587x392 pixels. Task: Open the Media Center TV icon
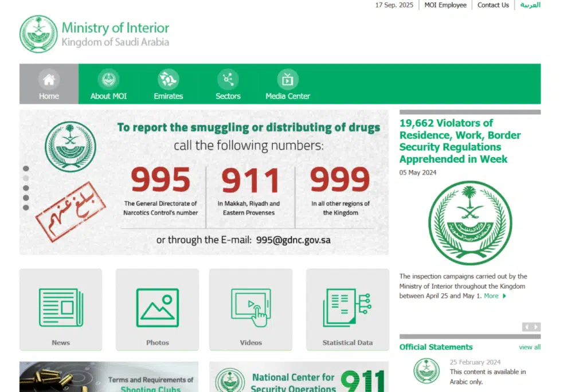pyautogui.click(x=287, y=79)
